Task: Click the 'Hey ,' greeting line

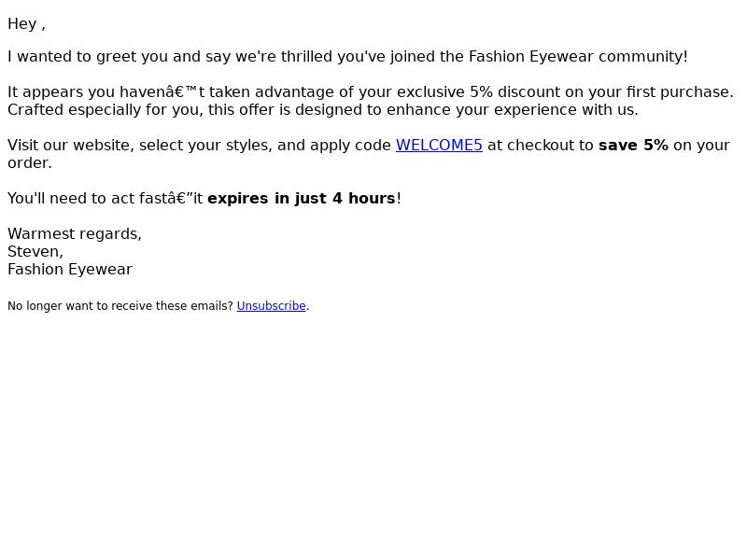Action: pos(27,24)
